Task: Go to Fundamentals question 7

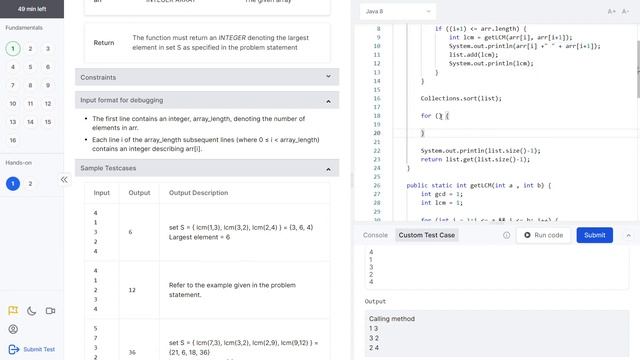Action: (x=13, y=85)
